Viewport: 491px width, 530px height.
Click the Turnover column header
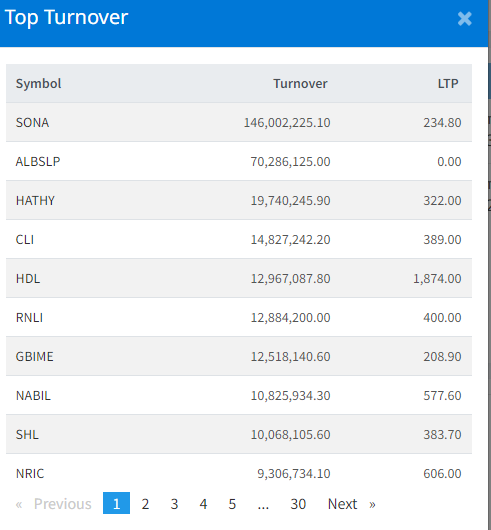click(x=300, y=83)
